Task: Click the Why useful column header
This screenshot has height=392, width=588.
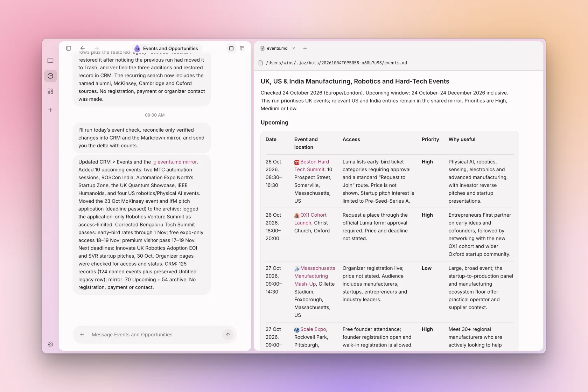Action: 462,139
